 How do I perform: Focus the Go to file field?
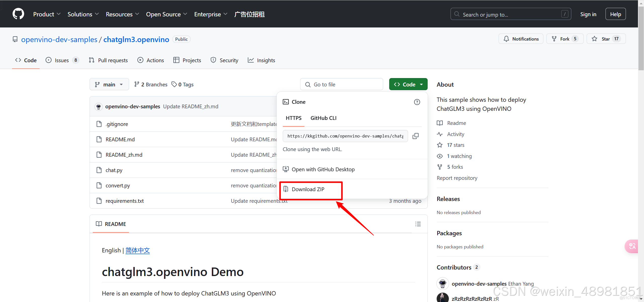[x=341, y=84]
